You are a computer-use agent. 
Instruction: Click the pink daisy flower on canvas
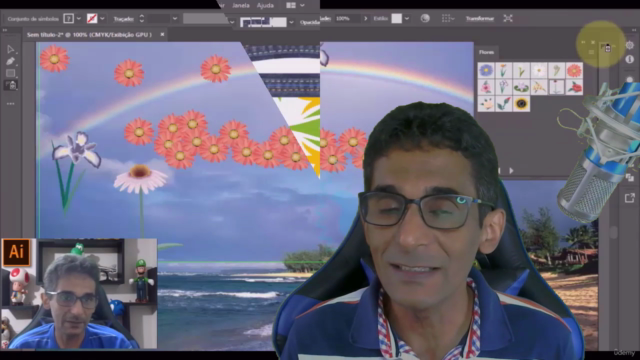[x=140, y=178]
